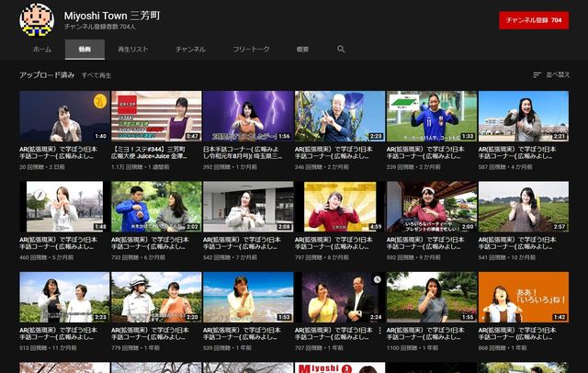
Task: Click チャンネル登録者数 704人 subscriber count
Action: tap(100, 27)
